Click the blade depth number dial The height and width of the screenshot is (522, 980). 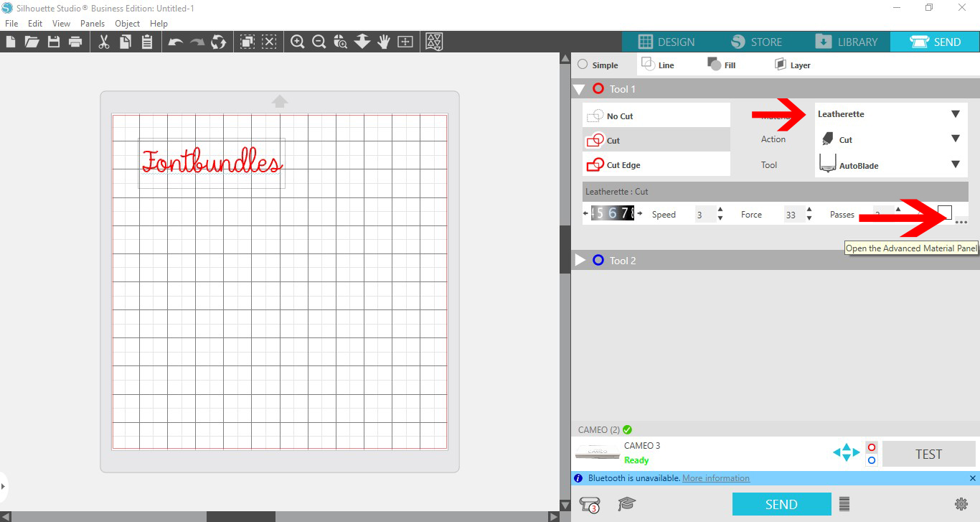click(x=613, y=213)
